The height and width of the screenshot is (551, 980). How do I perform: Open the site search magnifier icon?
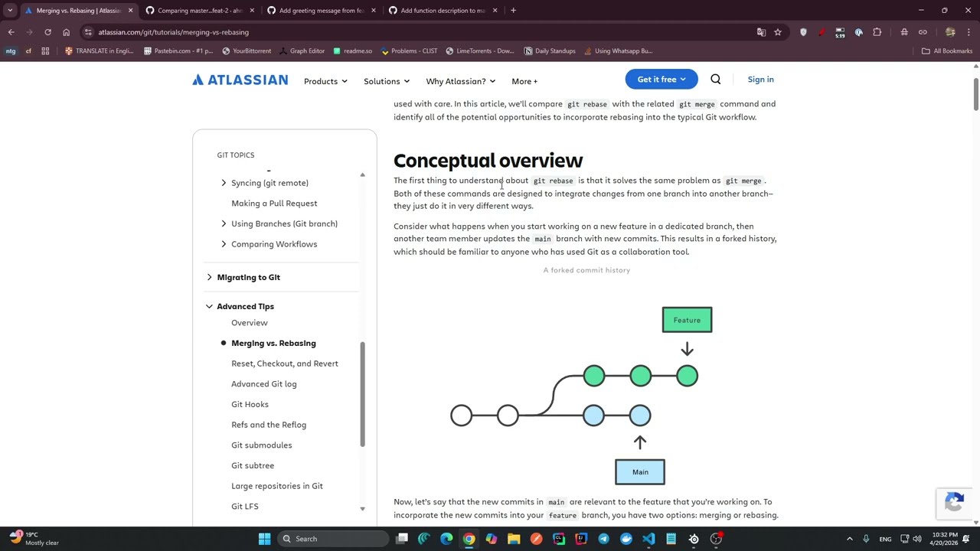[x=715, y=80]
